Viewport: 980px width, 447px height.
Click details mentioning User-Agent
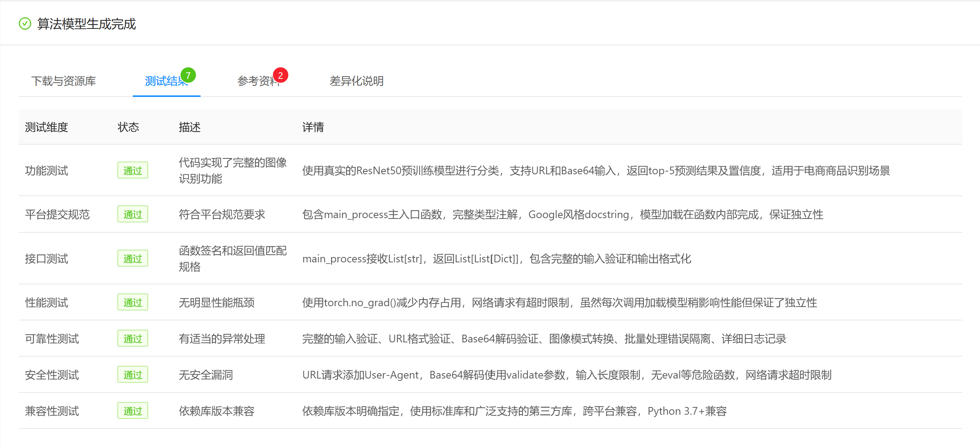coord(567,375)
